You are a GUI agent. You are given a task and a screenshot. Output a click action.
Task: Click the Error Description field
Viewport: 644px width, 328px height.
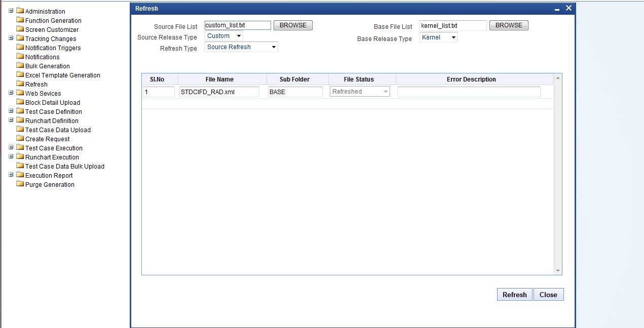[x=469, y=92]
